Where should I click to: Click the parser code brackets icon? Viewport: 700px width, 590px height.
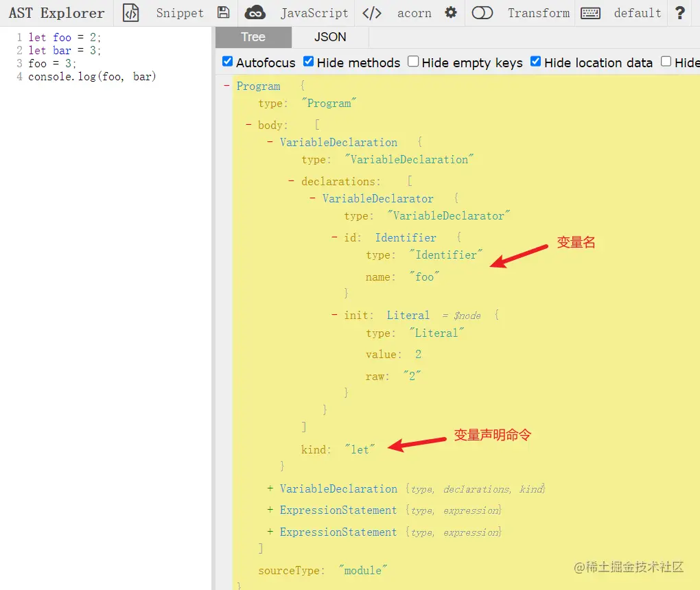pyautogui.click(x=372, y=13)
